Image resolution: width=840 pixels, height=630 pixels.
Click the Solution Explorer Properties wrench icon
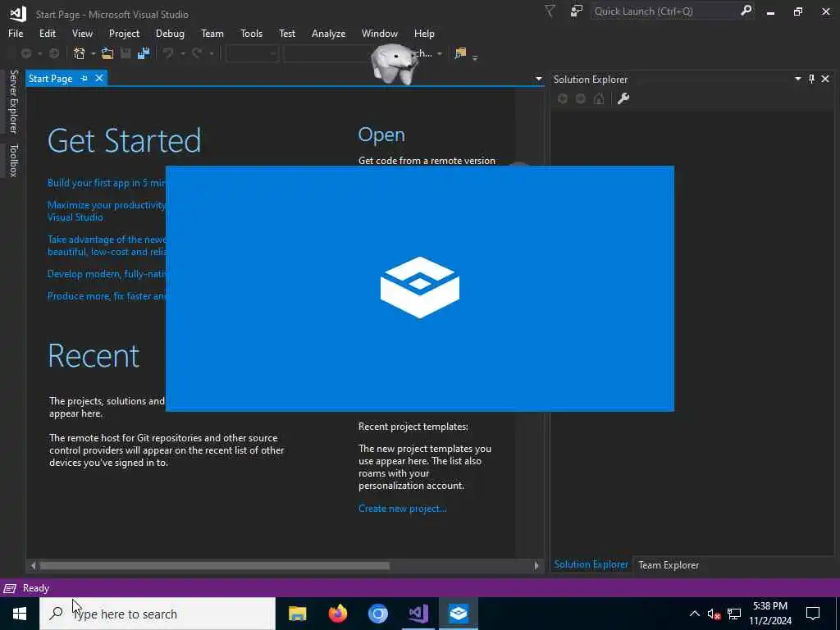(623, 98)
